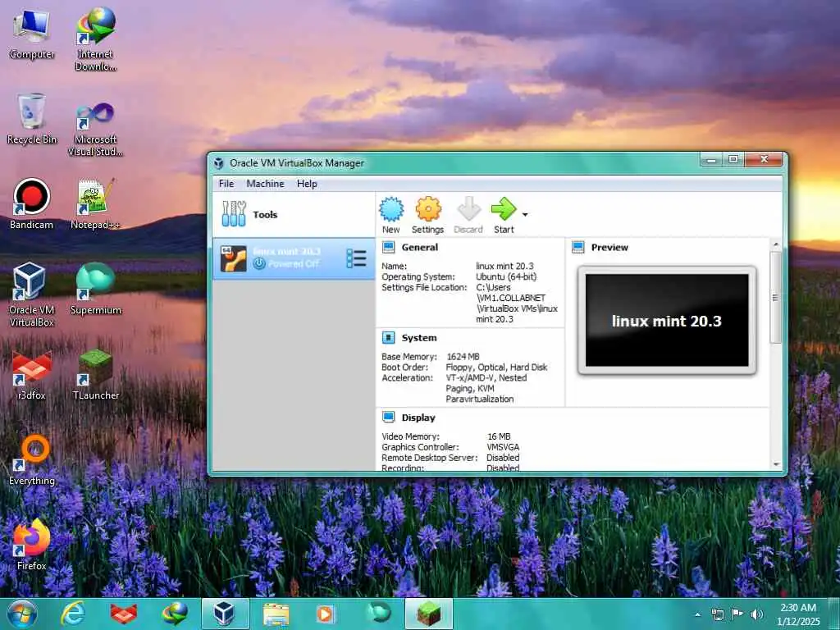Click the General section header

pos(420,248)
